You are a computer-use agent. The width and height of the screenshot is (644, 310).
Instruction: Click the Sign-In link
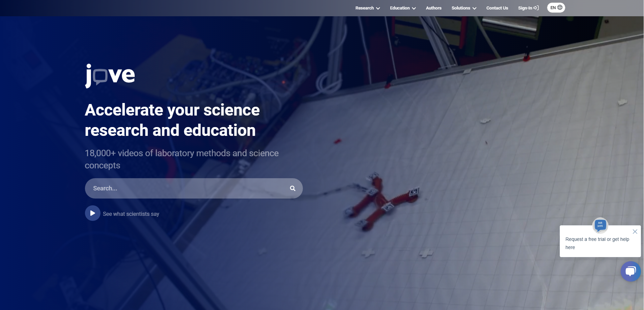(528, 8)
